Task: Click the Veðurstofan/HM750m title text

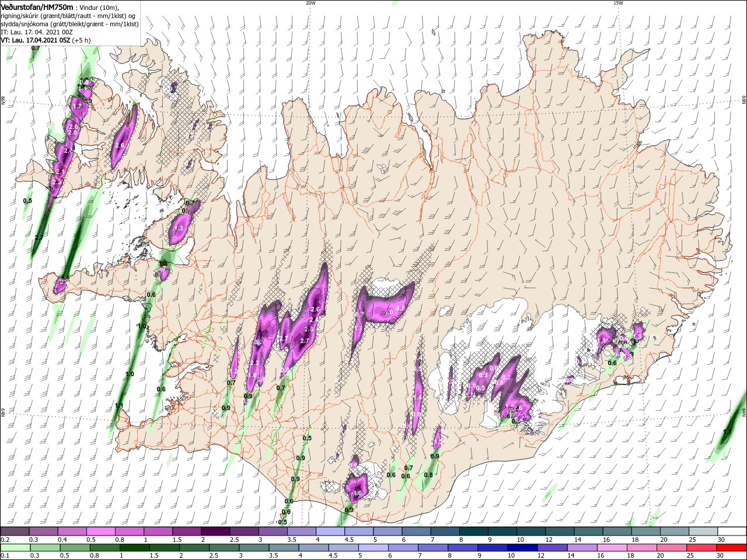Action: pos(37,7)
